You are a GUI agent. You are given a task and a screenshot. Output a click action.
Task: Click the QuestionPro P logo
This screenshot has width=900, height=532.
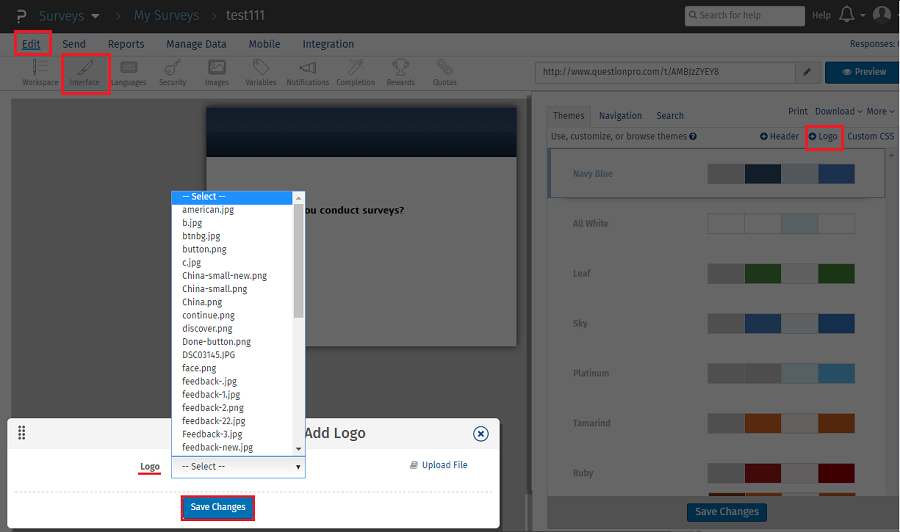(21, 15)
